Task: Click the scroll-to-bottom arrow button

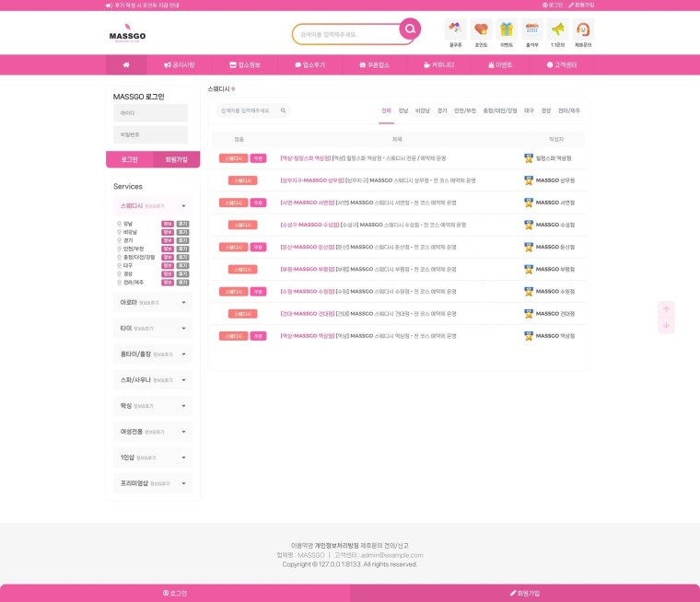Action: (x=666, y=325)
